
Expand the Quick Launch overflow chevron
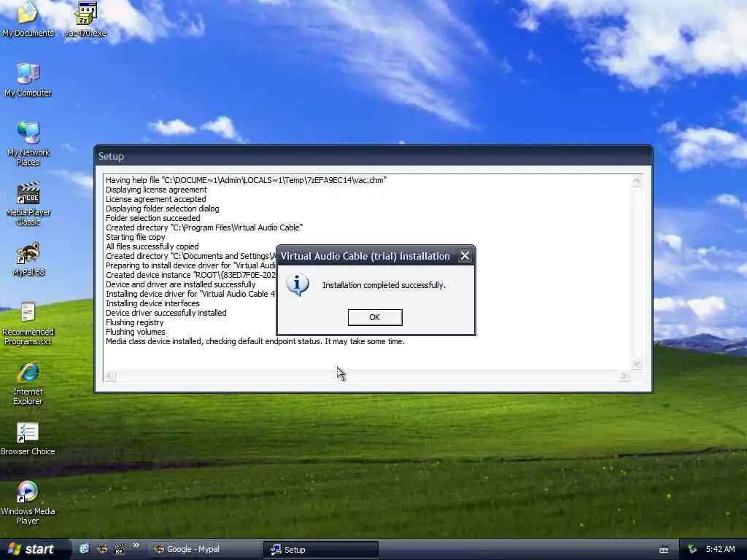pyautogui.click(x=136, y=545)
